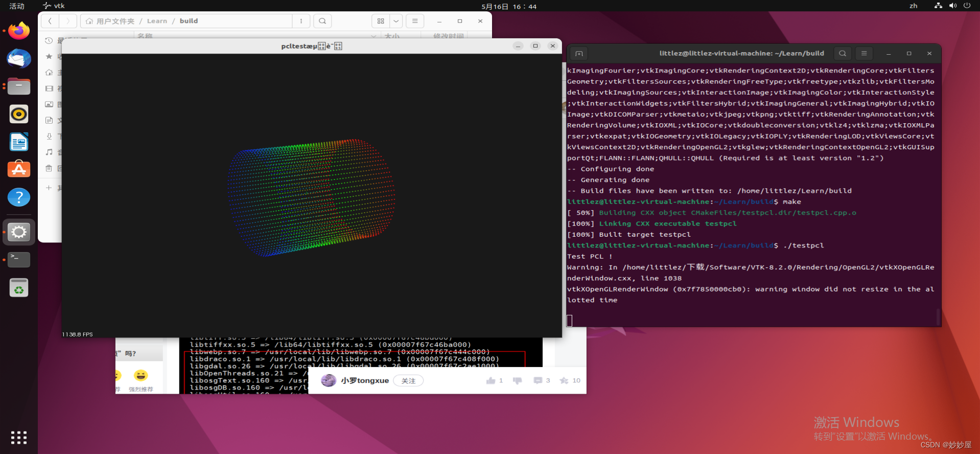
Task: Dislike the article with thumbs-down icon
Action: pyautogui.click(x=518, y=380)
